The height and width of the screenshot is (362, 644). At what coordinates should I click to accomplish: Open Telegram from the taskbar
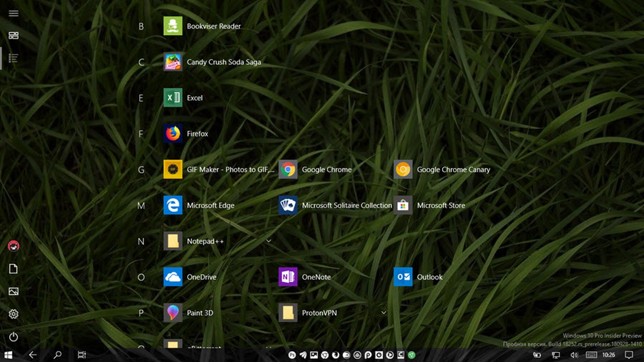click(303, 355)
